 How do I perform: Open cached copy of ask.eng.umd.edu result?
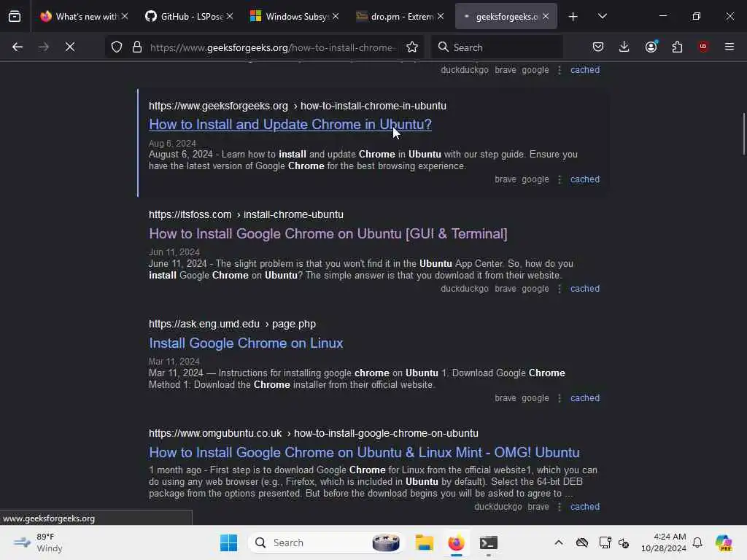(585, 398)
